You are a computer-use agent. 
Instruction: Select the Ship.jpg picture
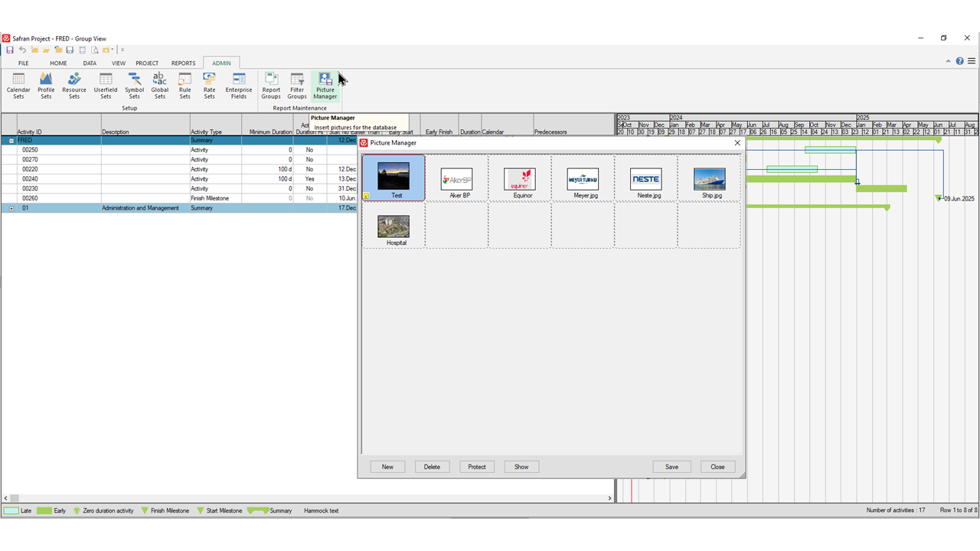point(709,178)
